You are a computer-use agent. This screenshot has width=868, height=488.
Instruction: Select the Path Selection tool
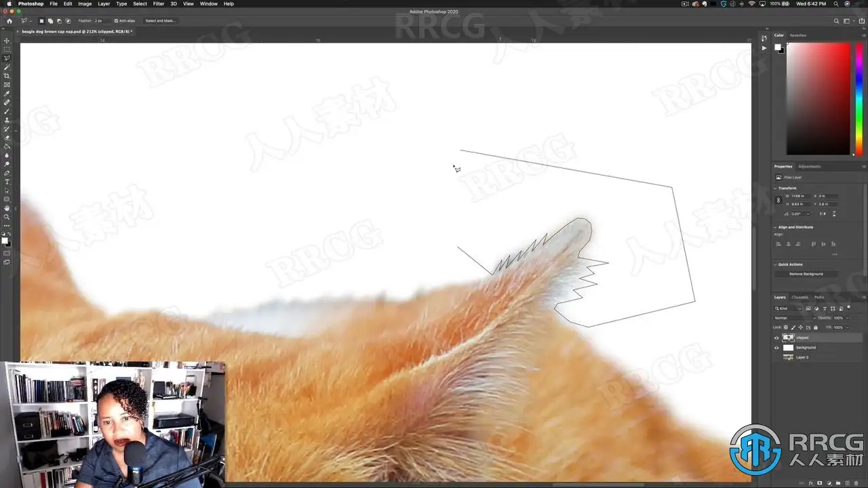(x=7, y=190)
